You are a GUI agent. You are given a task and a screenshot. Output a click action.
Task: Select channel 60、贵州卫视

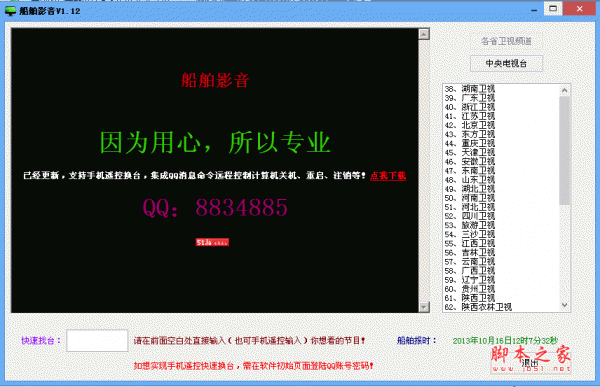coord(470,289)
